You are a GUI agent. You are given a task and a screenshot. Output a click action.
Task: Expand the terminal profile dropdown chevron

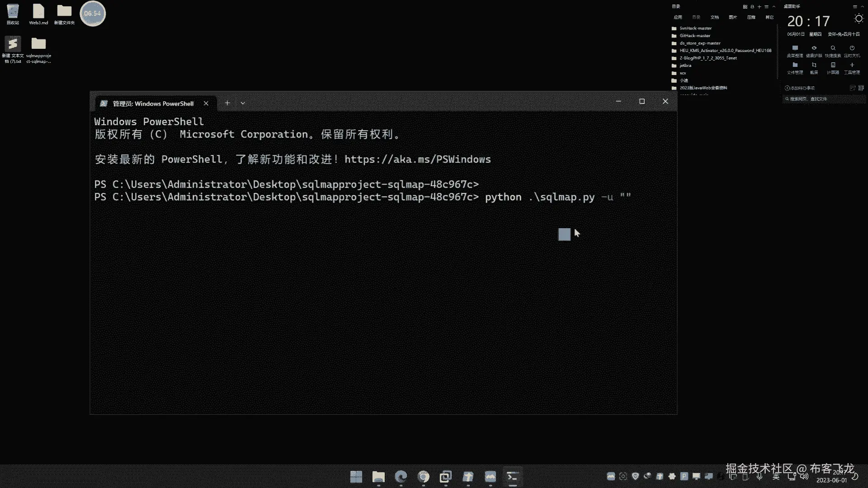coord(243,103)
